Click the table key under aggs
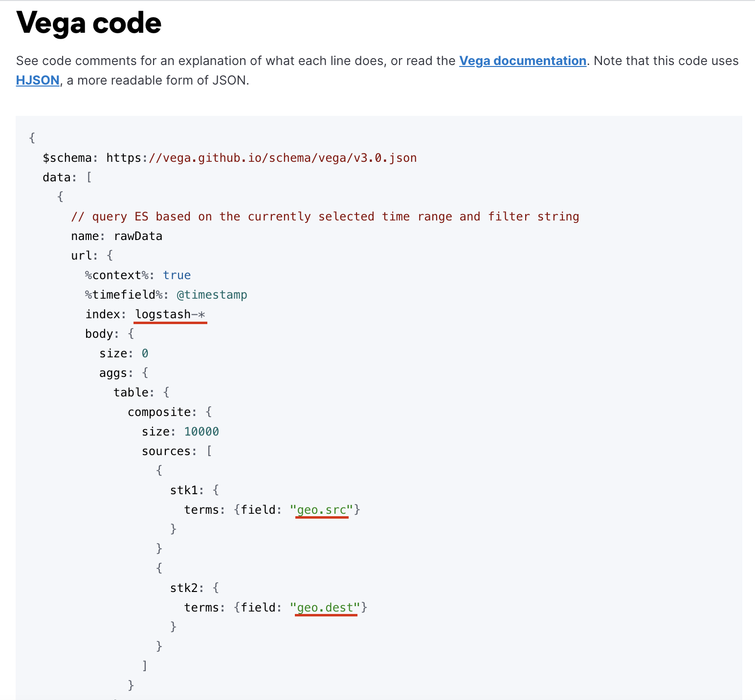Viewport: 755px width, 700px height. [131, 393]
